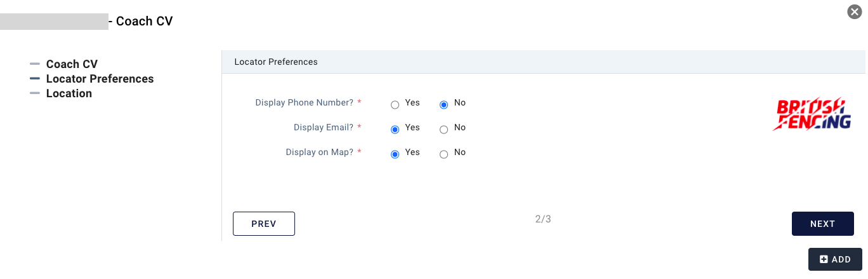Close the Coach CV dialog
868x279 pixels.
click(855, 11)
